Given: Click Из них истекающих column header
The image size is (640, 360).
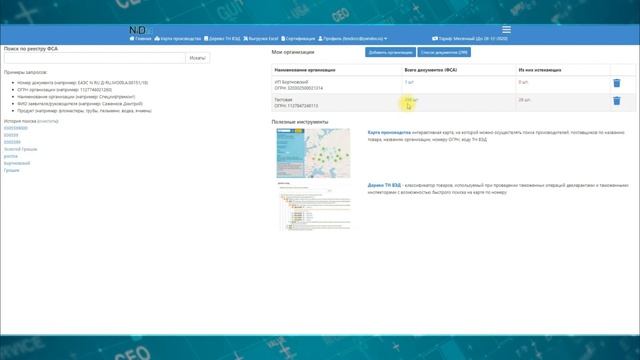Looking at the screenshot, I should 540,70.
